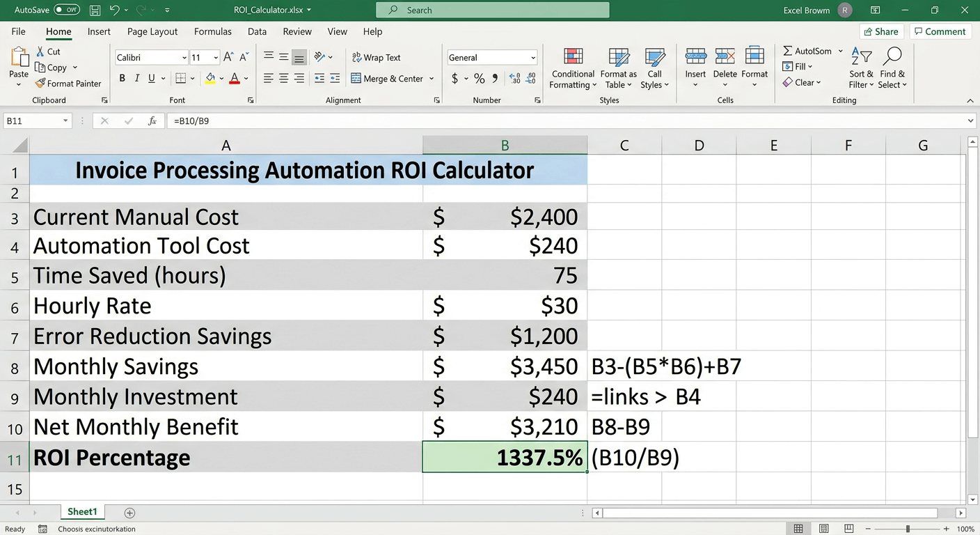
Task: Click the Share button
Action: [x=880, y=31]
